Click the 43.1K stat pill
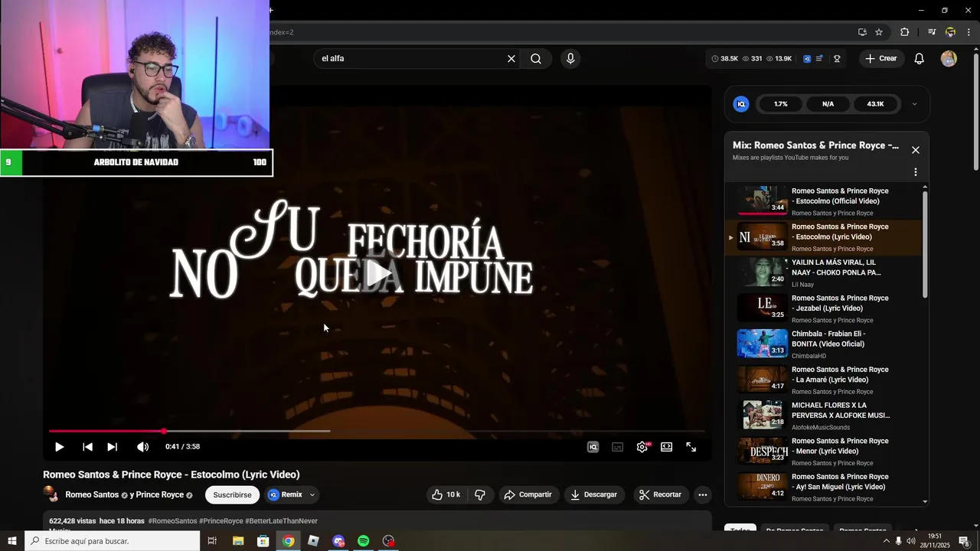Image resolution: width=980 pixels, height=551 pixels. click(x=875, y=104)
